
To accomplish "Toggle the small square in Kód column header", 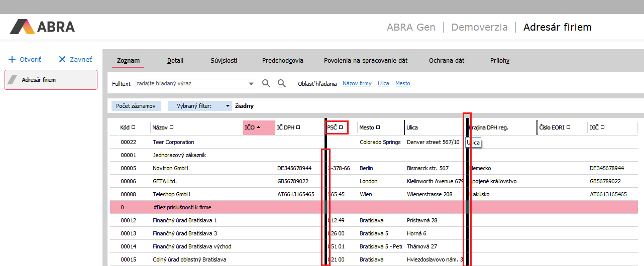I will point(133,127).
